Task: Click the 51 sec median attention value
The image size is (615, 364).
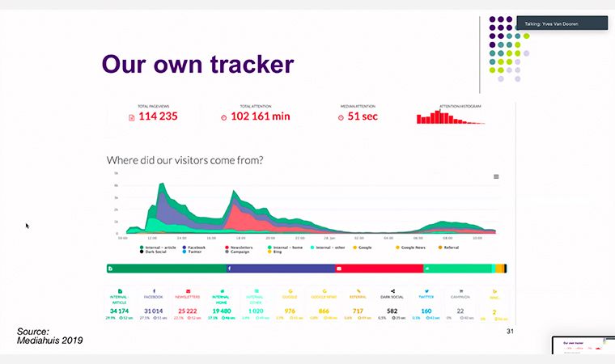Action: (363, 116)
